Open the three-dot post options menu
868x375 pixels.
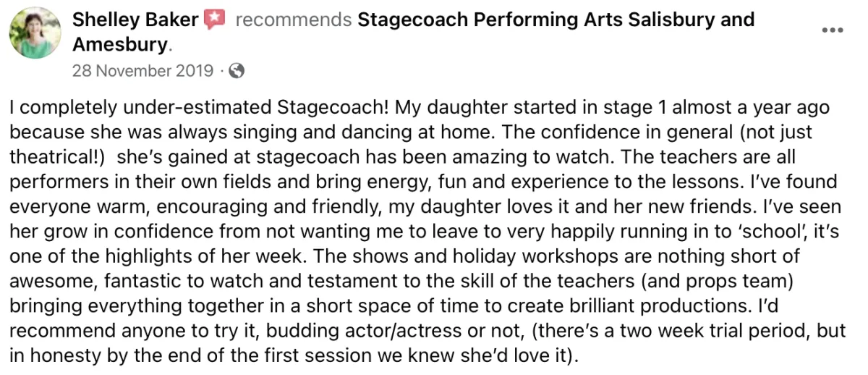tap(833, 30)
